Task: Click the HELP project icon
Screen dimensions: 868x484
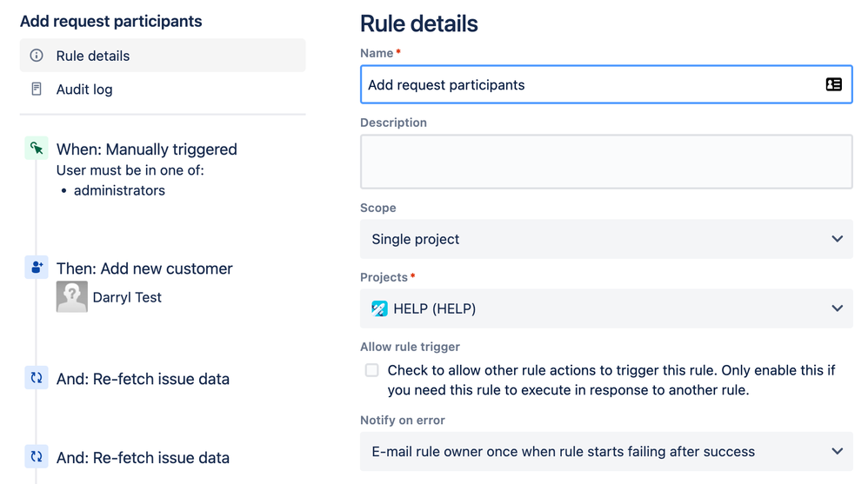Action: [380, 308]
